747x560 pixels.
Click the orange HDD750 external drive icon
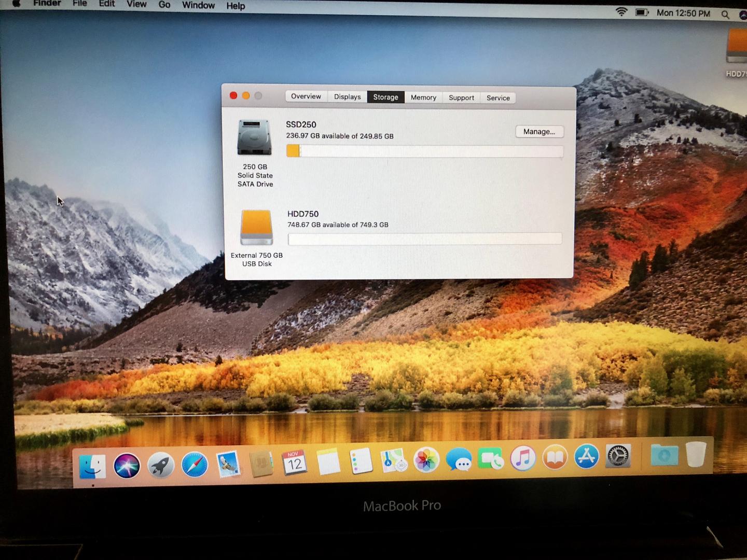coord(256,227)
